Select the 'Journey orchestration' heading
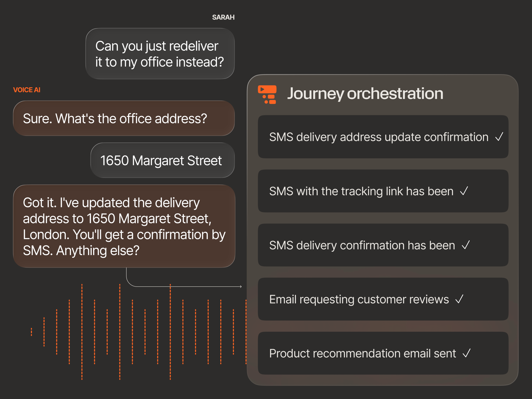The height and width of the screenshot is (399, 532). 365,94
